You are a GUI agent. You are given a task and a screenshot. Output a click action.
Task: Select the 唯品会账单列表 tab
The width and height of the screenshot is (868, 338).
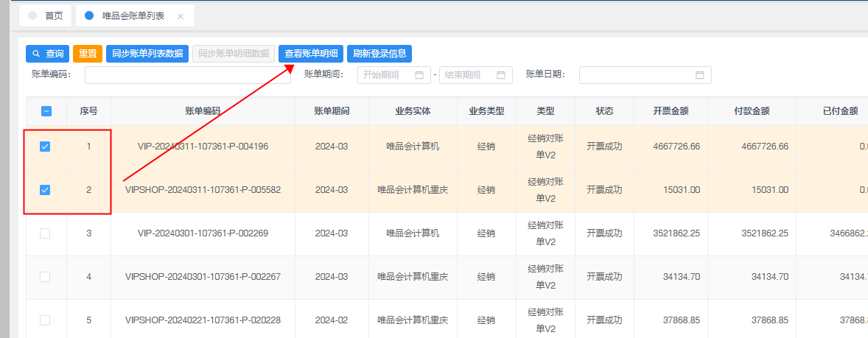(133, 15)
